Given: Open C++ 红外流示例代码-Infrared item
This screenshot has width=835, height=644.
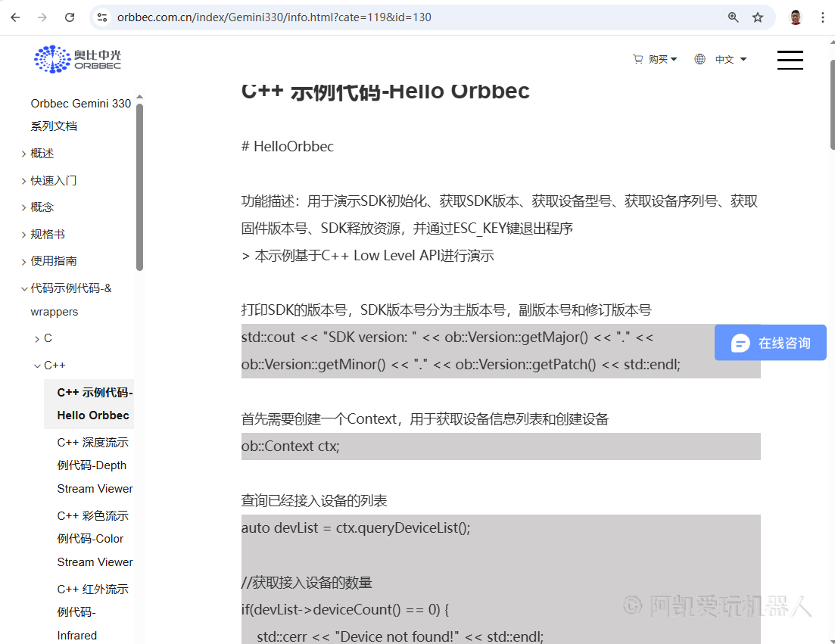Looking at the screenshot, I should 92,612.
